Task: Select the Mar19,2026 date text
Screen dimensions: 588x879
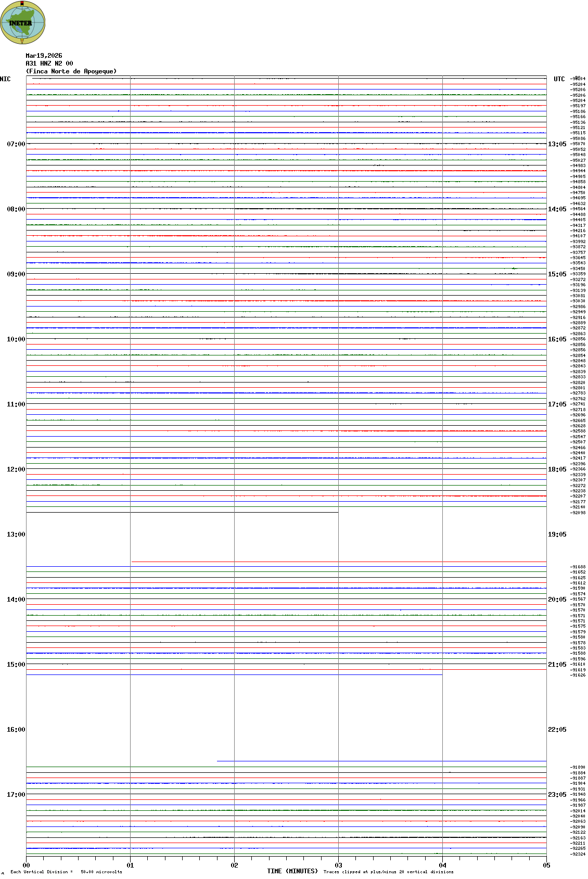Action: point(44,56)
